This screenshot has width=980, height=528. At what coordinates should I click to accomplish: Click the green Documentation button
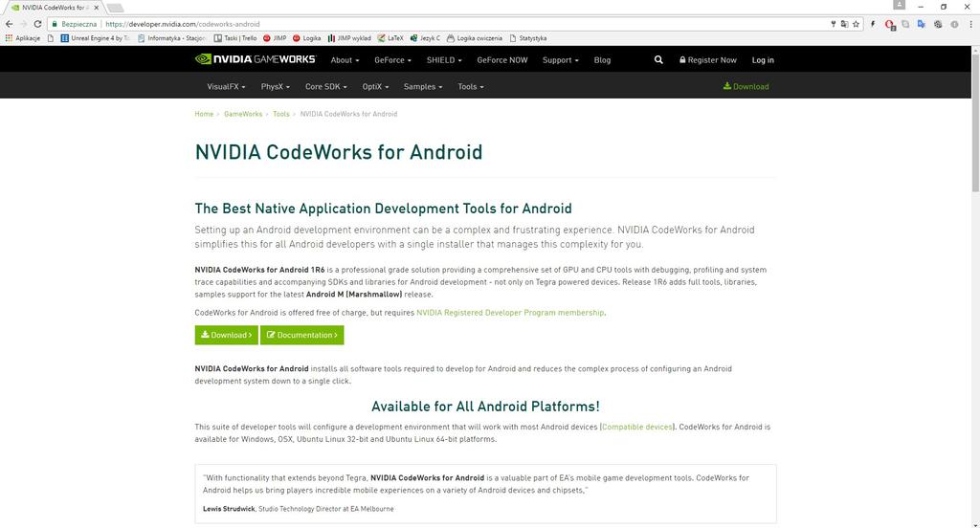tap(301, 335)
